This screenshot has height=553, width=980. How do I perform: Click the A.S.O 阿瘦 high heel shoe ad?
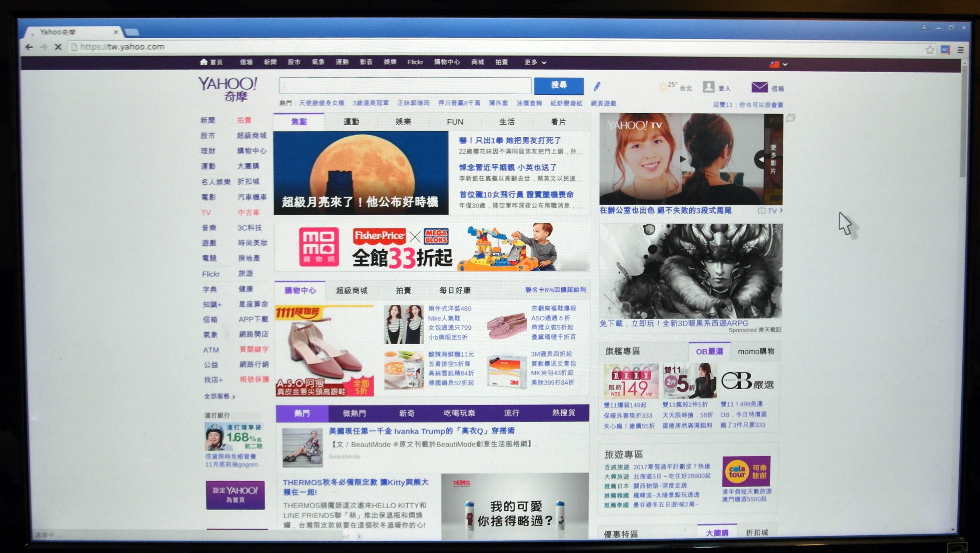(324, 351)
